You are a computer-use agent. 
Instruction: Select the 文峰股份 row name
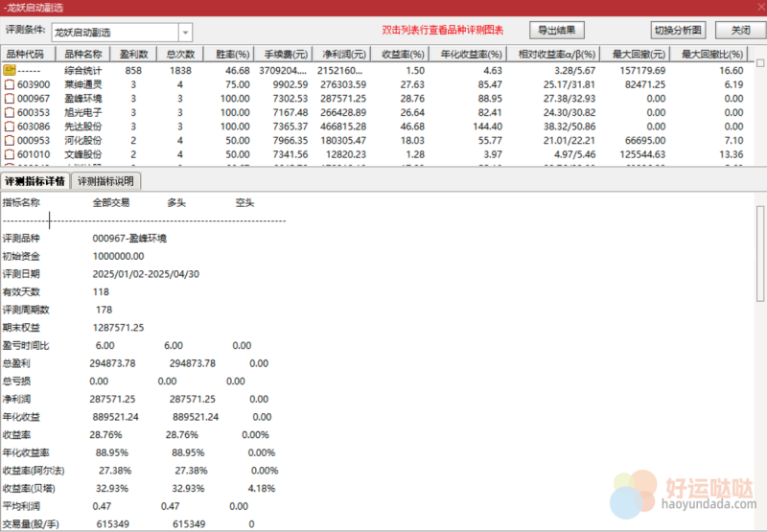point(83,154)
